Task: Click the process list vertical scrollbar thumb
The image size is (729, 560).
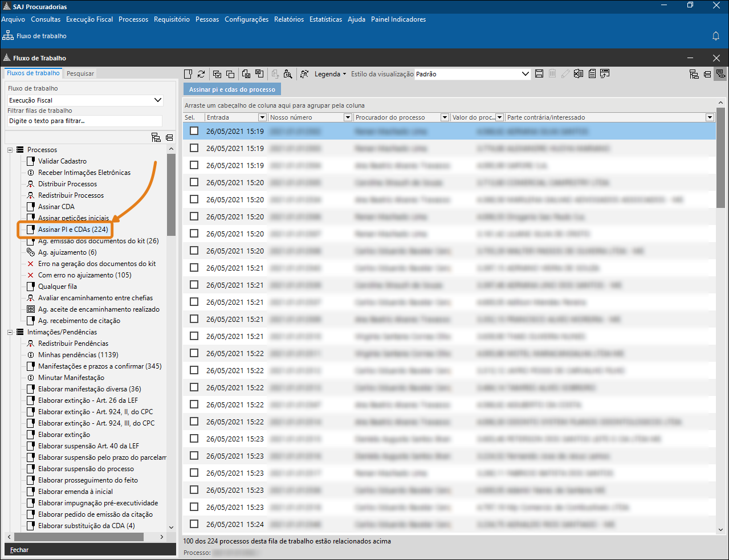Action: [720, 160]
